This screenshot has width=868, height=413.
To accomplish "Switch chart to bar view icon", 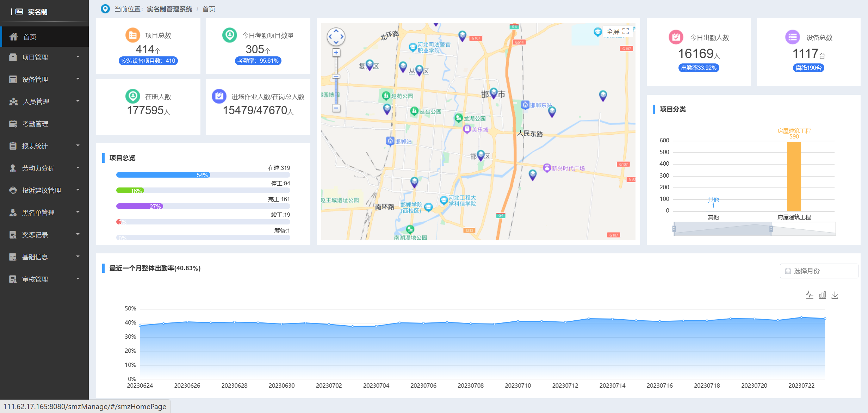I will [x=822, y=295].
